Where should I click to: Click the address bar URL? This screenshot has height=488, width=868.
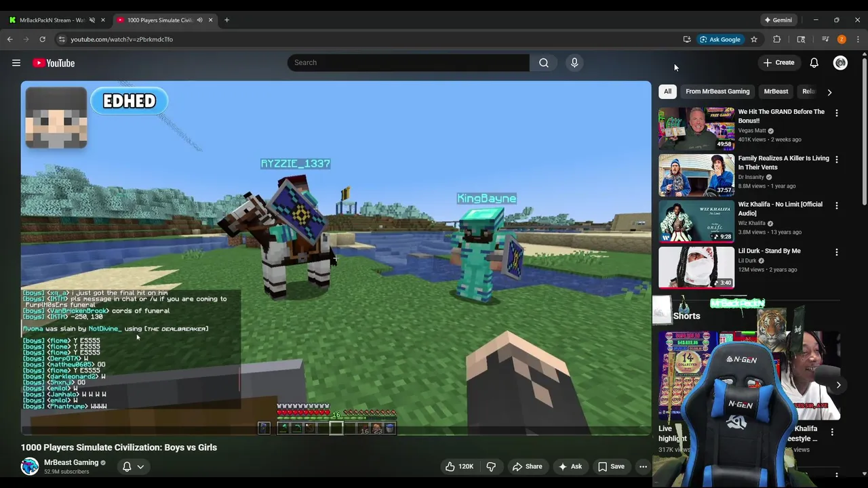coord(121,39)
